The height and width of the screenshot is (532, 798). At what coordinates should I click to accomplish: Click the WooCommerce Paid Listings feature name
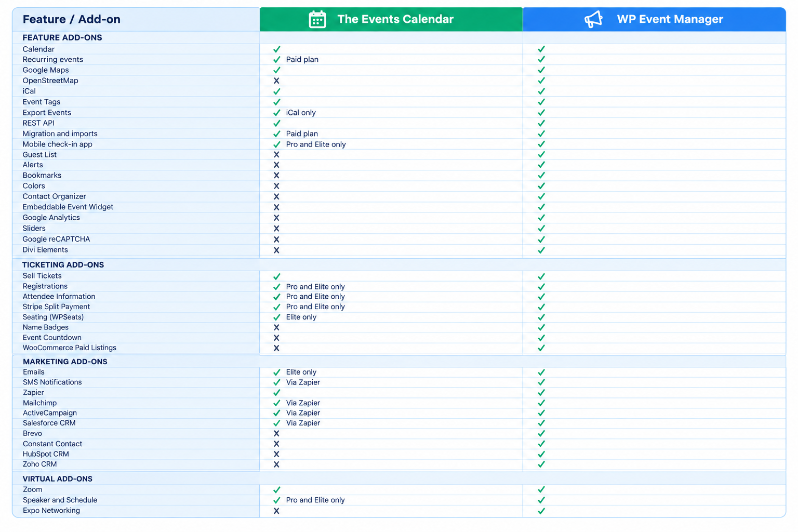click(x=70, y=348)
